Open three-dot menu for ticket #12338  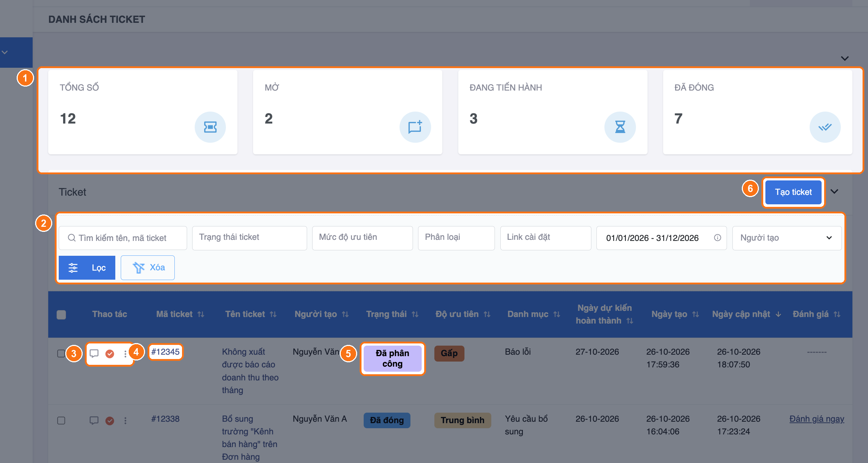(125, 421)
